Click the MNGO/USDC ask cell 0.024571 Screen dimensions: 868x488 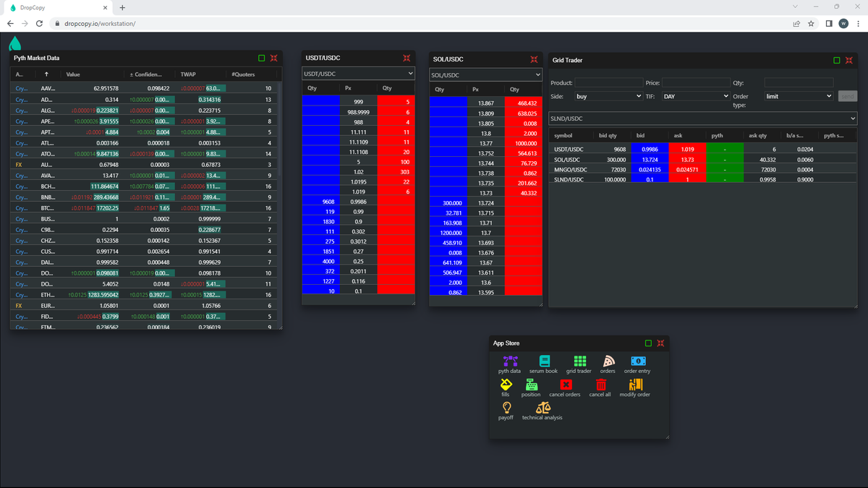click(687, 169)
